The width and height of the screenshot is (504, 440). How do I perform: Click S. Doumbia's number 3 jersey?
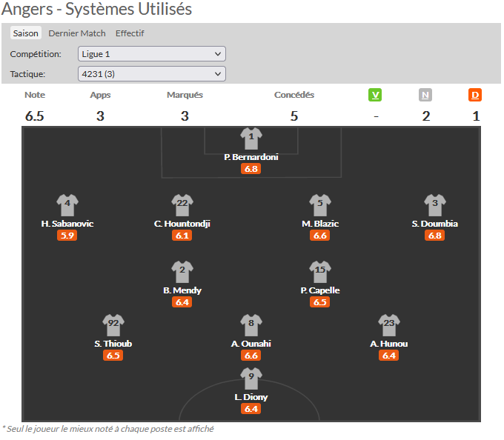tap(435, 205)
